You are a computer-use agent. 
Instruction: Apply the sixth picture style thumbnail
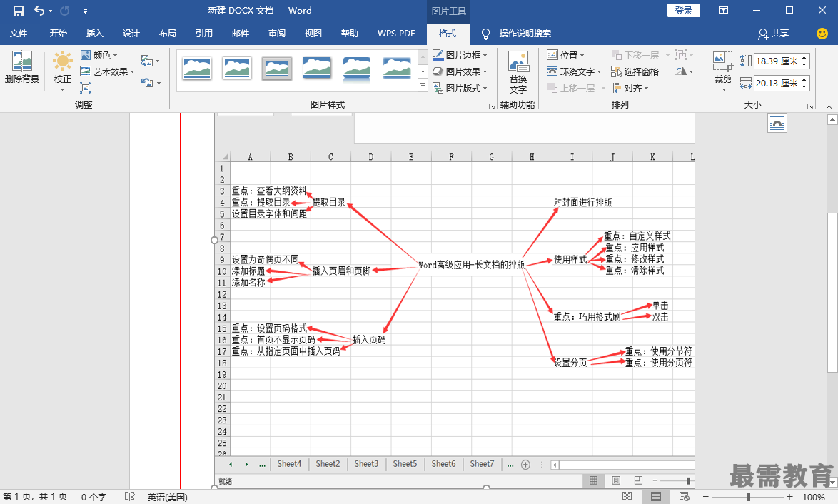[x=397, y=69]
